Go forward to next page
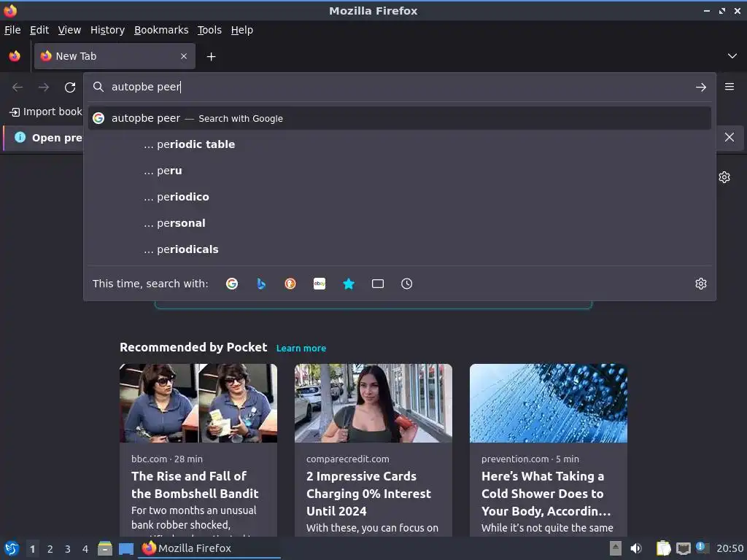Screen dimensions: 747x560 click(44, 87)
